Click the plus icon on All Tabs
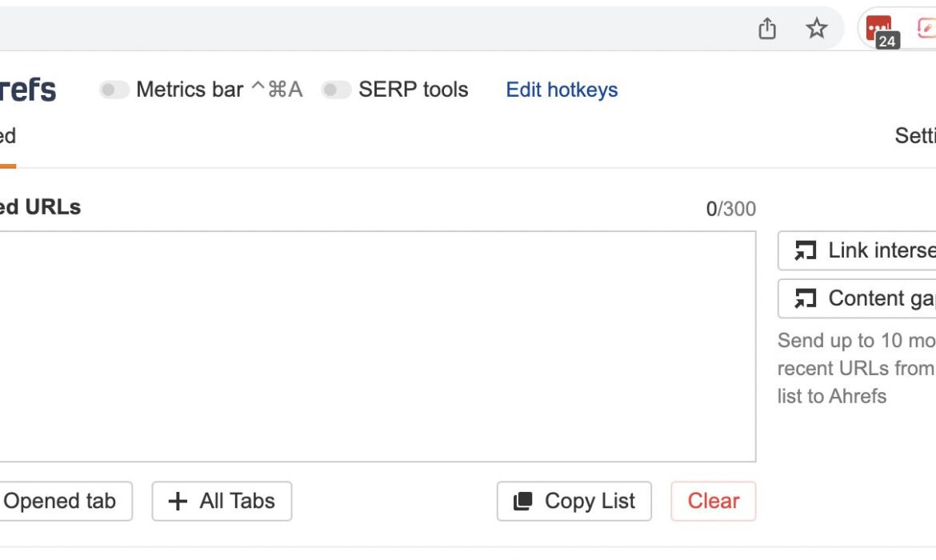The width and height of the screenshot is (936, 560). point(178,502)
